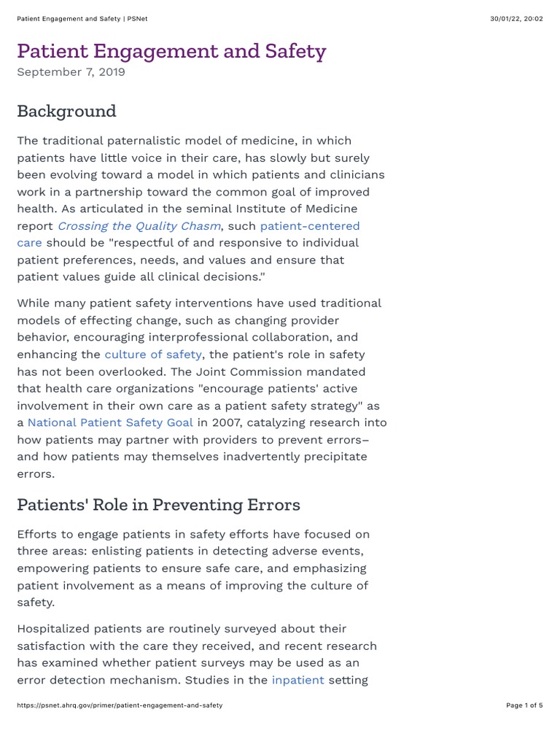The image size is (560, 747).
Task: Click the small PSNet header title text
Action: click(x=82, y=18)
